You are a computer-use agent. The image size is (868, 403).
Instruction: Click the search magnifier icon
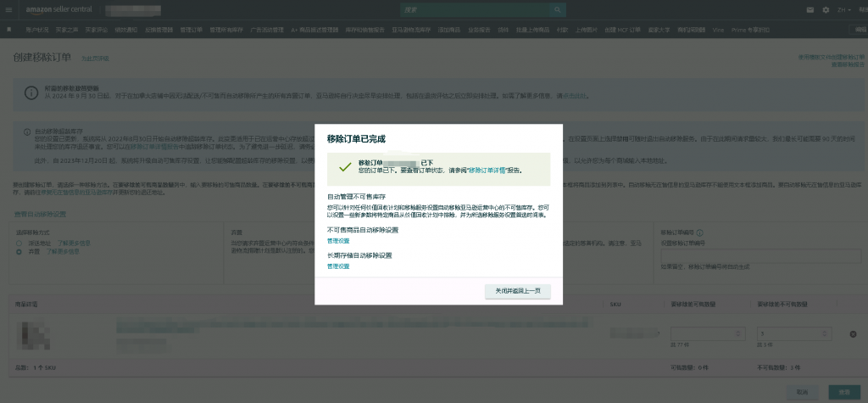[558, 10]
